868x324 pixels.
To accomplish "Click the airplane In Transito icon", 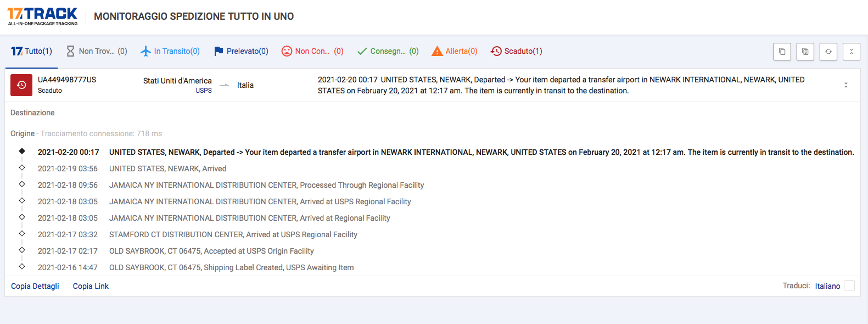I will (x=145, y=51).
